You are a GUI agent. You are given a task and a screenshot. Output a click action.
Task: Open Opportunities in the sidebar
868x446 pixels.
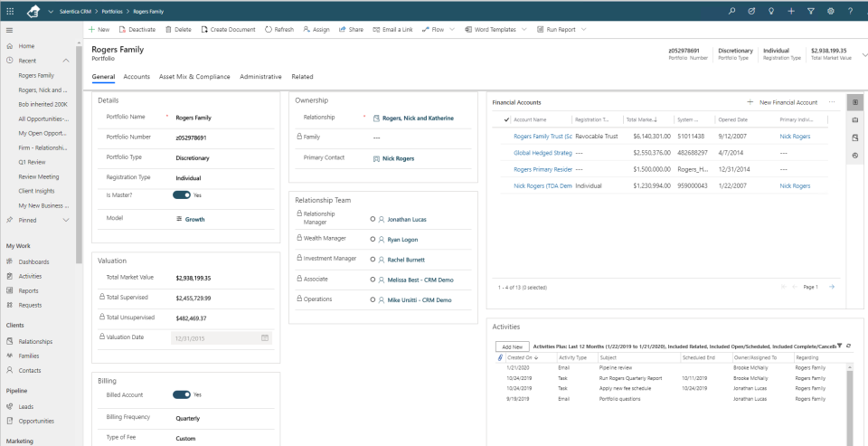pyautogui.click(x=36, y=421)
